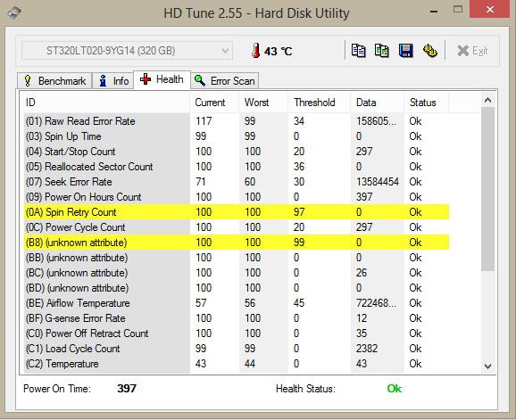
Task: Click the vertical scrollbar thumb
Action: [x=487, y=189]
